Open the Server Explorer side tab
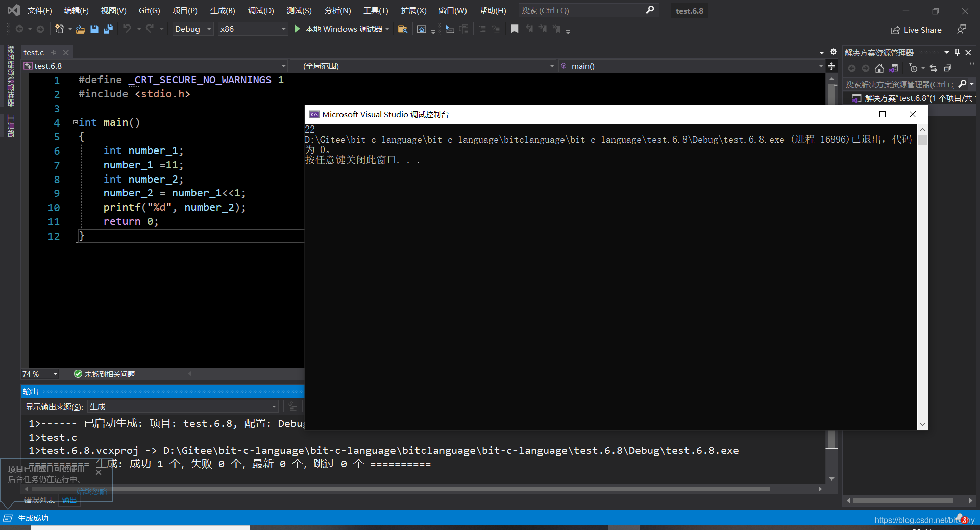 click(11, 75)
